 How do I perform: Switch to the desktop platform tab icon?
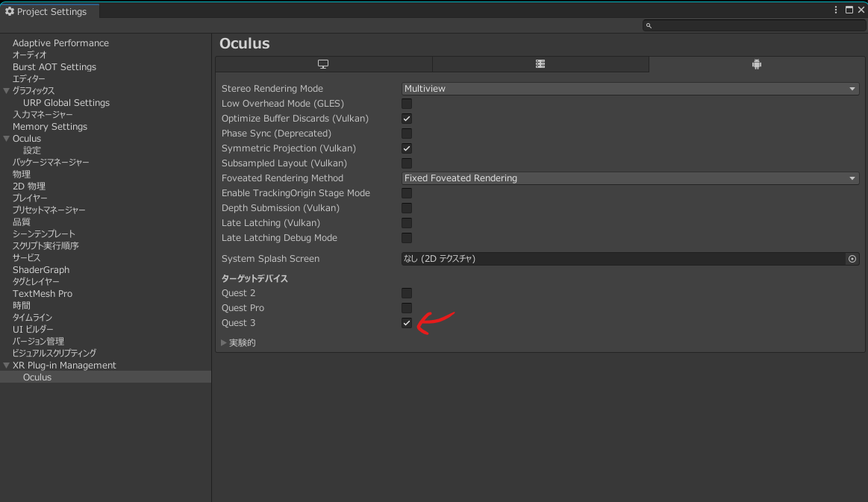click(322, 64)
